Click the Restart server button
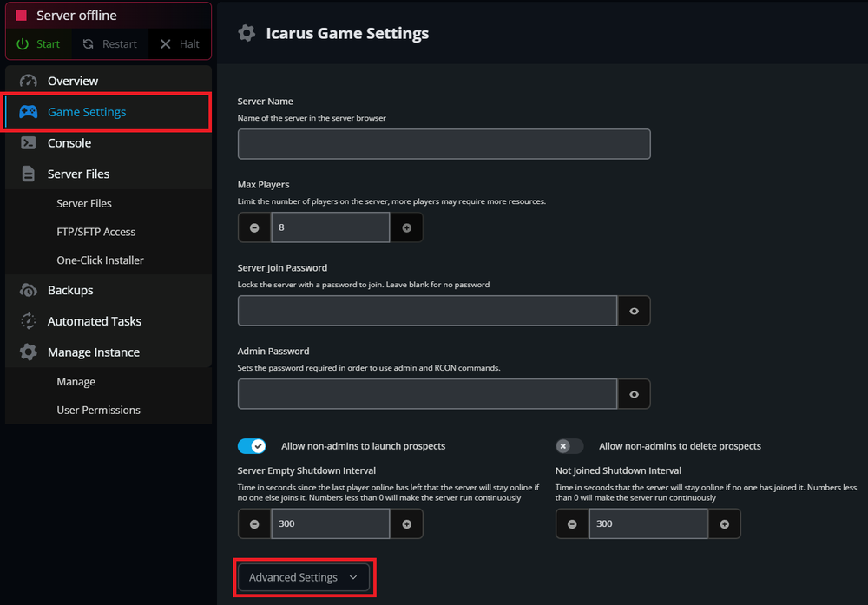868x605 pixels. click(x=109, y=43)
